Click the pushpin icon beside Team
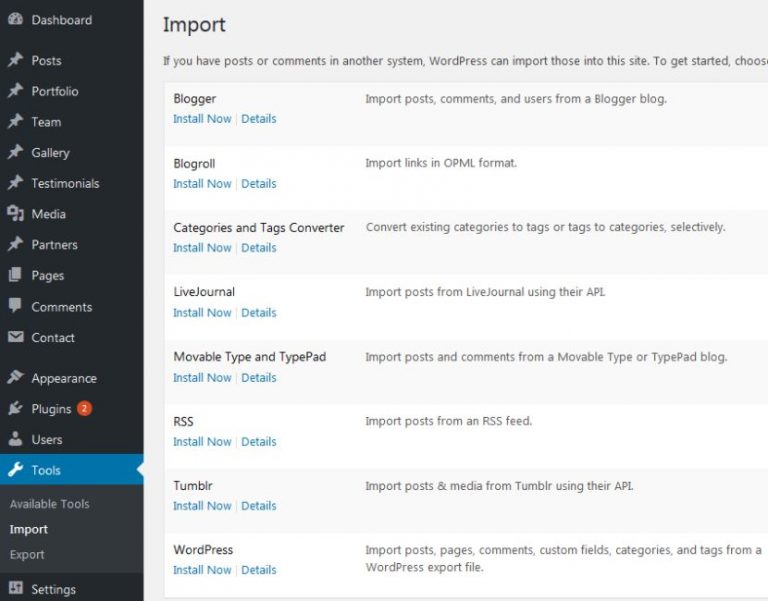Image resolution: width=768 pixels, height=601 pixels. [x=15, y=121]
